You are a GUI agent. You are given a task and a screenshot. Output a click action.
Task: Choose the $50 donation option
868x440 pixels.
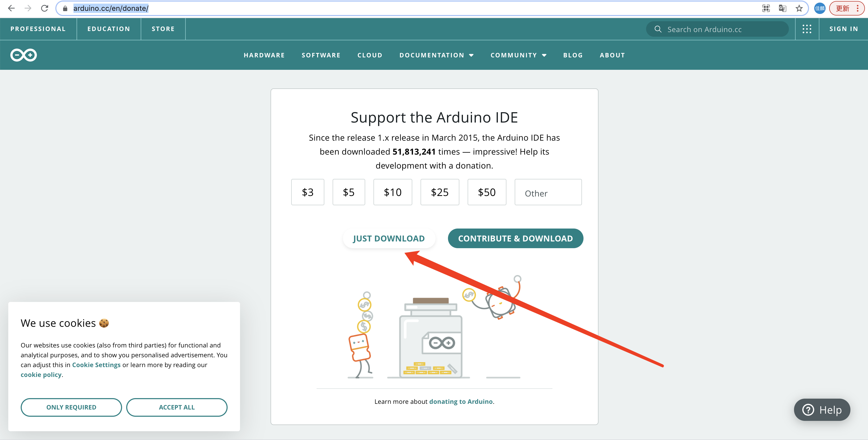point(487,192)
